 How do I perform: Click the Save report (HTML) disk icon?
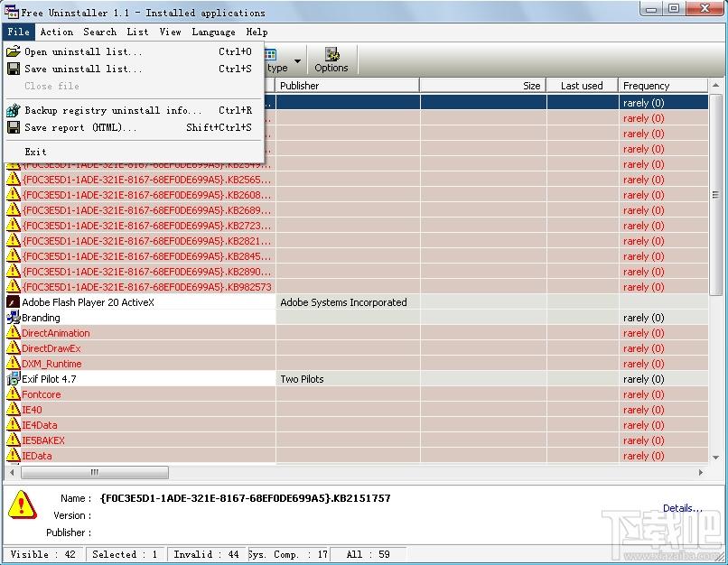[14, 127]
